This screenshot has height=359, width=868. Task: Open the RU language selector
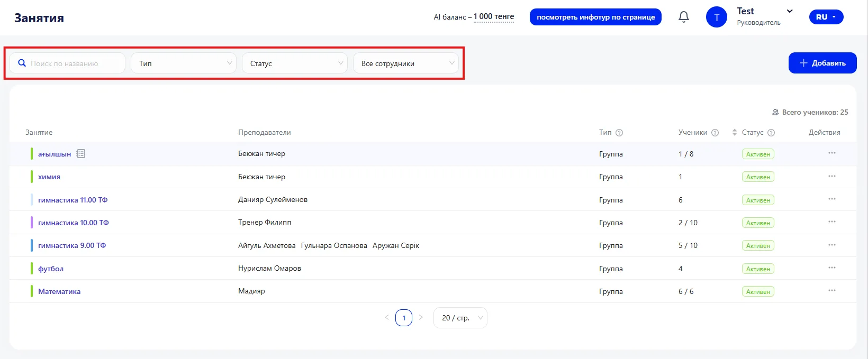click(826, 17)
